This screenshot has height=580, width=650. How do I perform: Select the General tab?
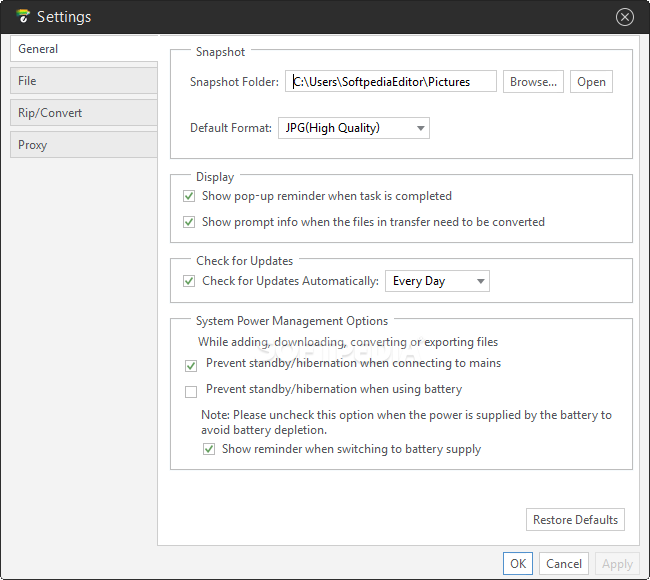(x=84, y=49)
